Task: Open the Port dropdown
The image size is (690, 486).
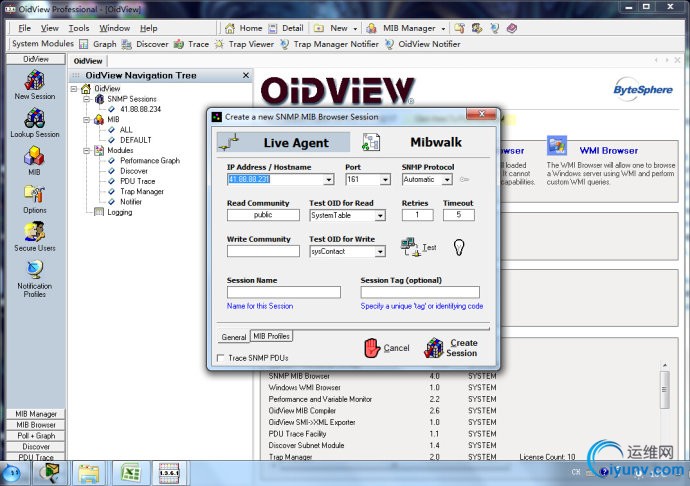Action: pos(385,180)
